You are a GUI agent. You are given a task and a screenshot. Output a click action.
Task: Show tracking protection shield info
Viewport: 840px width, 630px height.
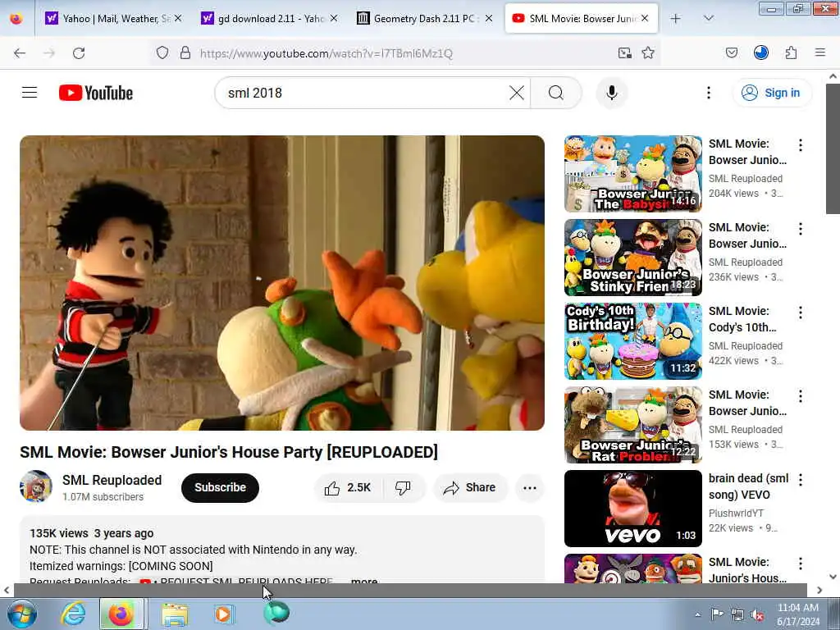162,53
